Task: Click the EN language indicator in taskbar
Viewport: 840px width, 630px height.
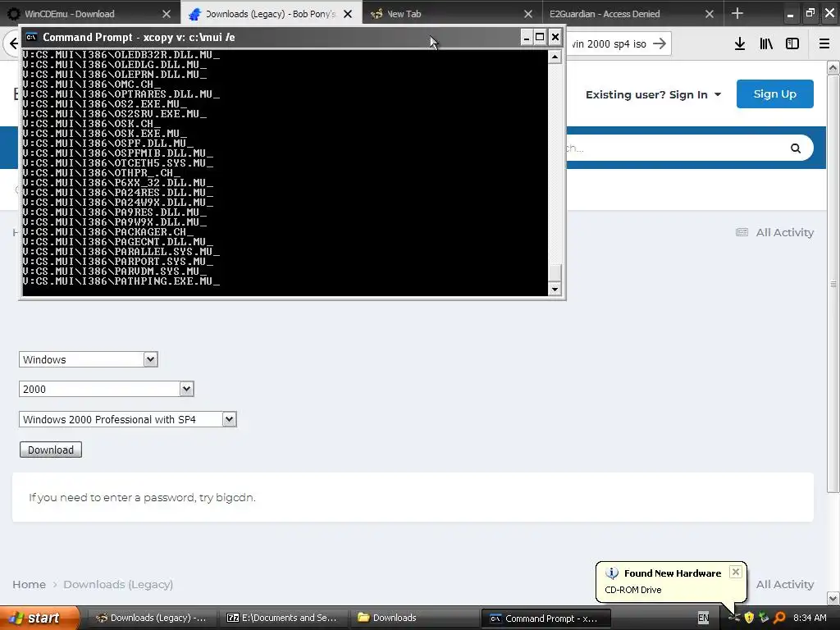Action: 703,618
